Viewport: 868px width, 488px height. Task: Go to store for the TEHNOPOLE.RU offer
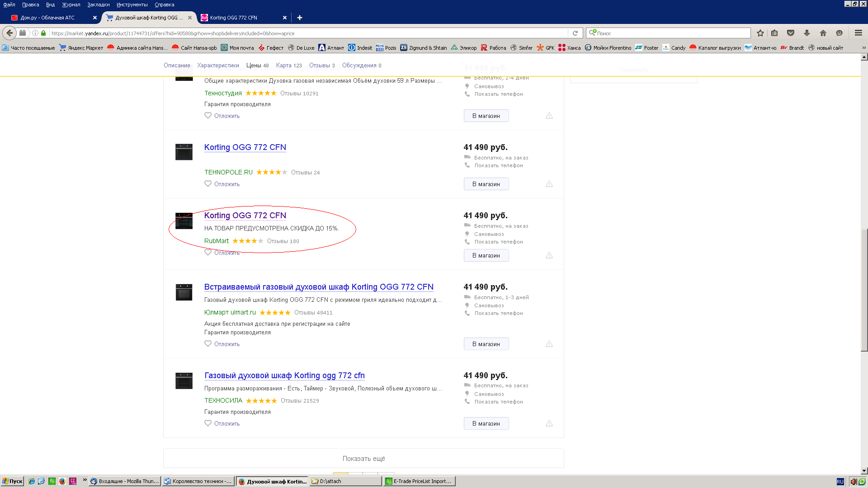(x=486, y=184)
